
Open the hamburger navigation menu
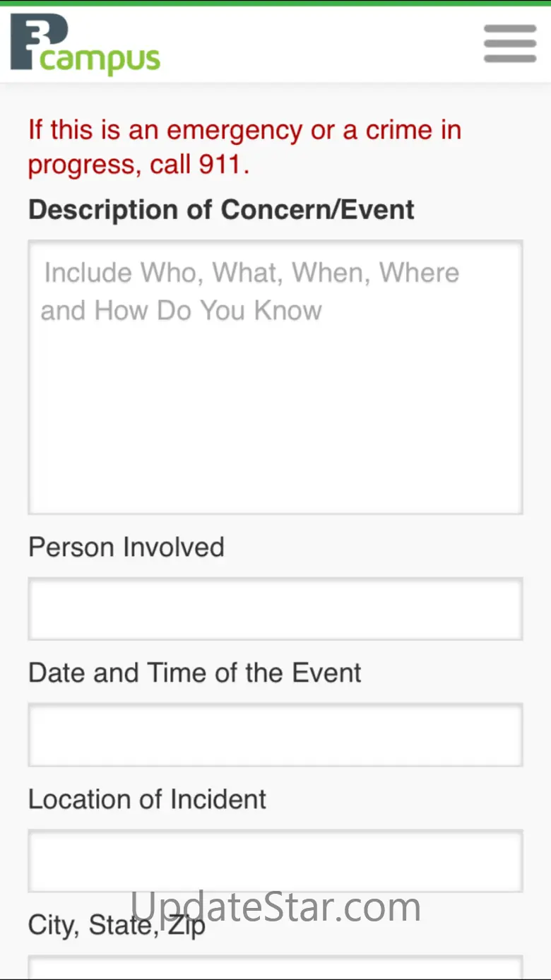click(x=510, y=44)
